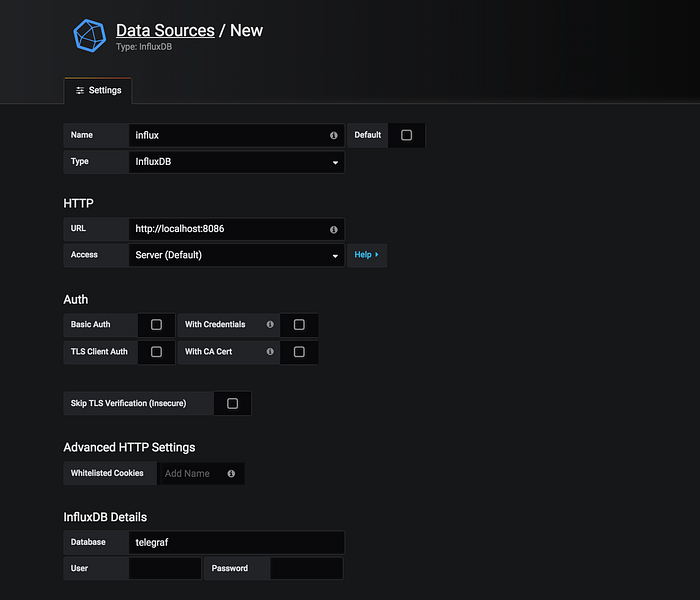This screenshot has height=600, width=700.
Task: Select the Settings tab
Action: click(x=98, y=91)
